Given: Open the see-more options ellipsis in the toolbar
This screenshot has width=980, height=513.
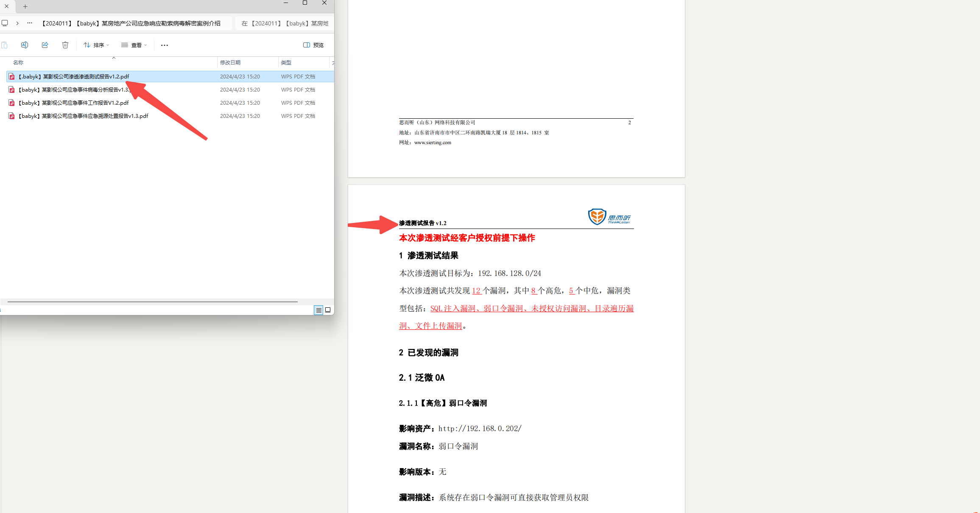Looking at the screenshot, I should pyautogui.click(x=164, y=45).
